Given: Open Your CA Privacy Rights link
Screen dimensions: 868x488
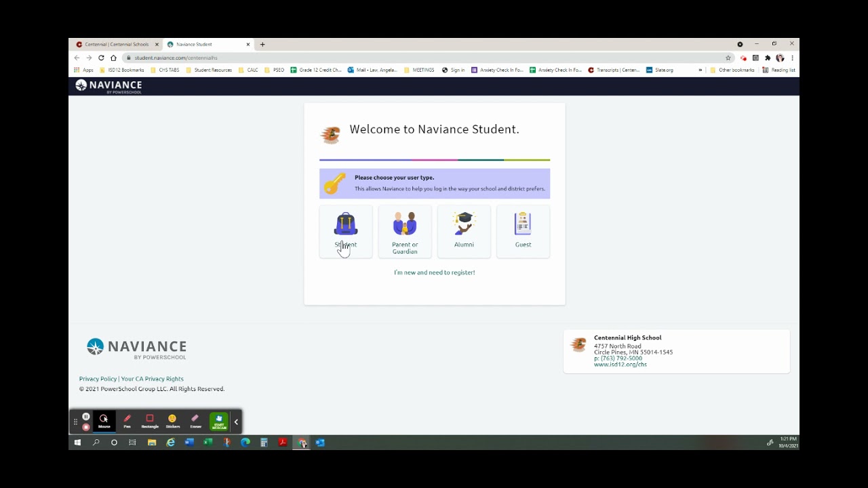Looking at the screenshot, I should 153,379.
